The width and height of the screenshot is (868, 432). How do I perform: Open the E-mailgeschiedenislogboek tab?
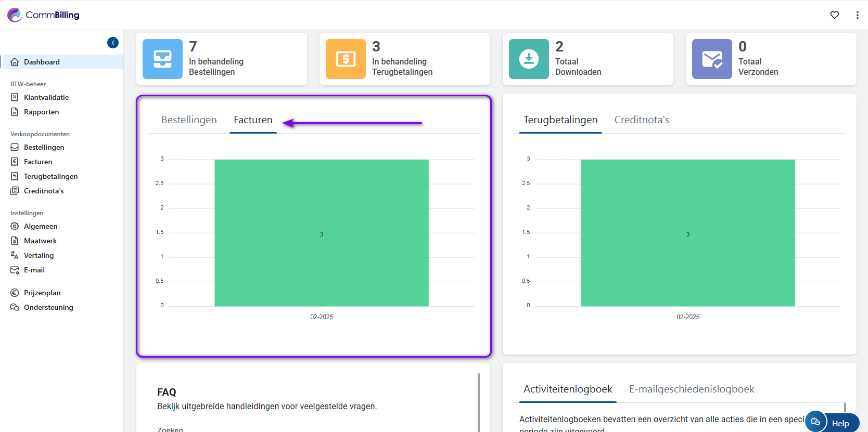pyautogui.click(x=691, y=389)
